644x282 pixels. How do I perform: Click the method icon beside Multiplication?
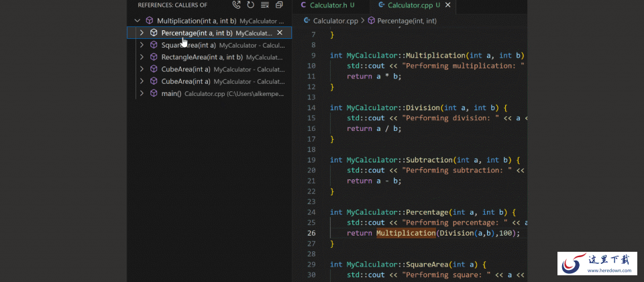coord(150,20)
